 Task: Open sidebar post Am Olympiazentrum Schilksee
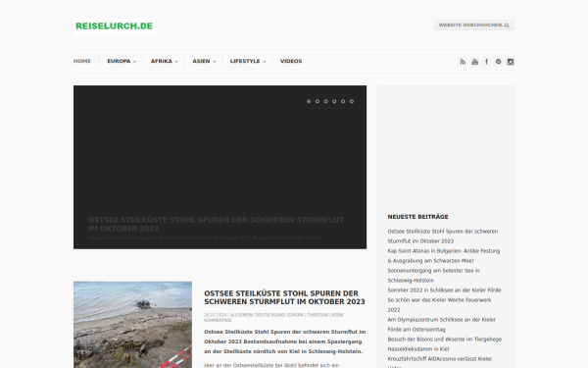point(441,325)
